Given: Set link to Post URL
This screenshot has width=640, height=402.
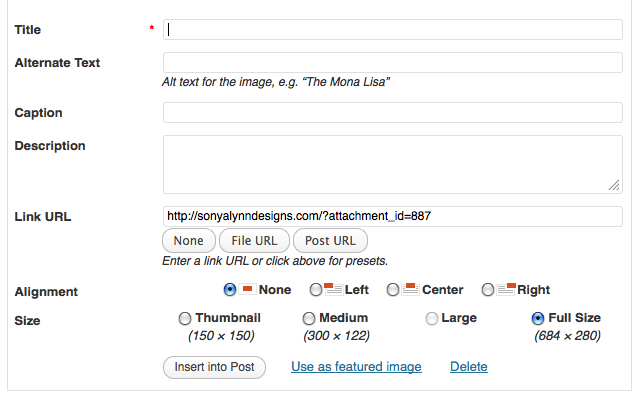Looking at the screenshot, I should (330, 241).
